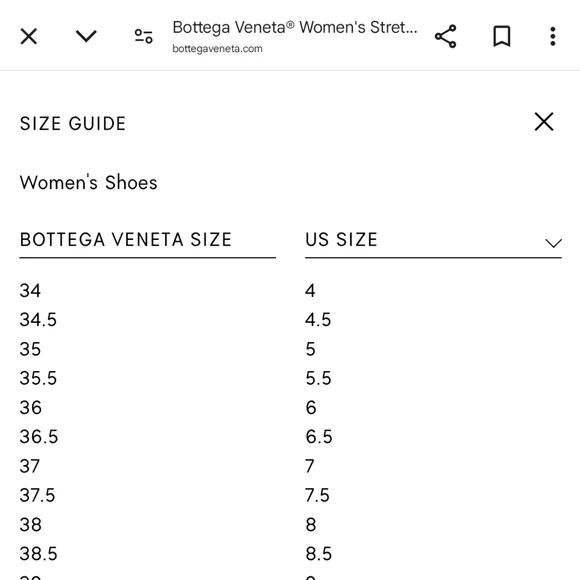Tap the bottegaveneta.com URL text
This screenshot has width=580, height=580.
(x=218, y=49)
